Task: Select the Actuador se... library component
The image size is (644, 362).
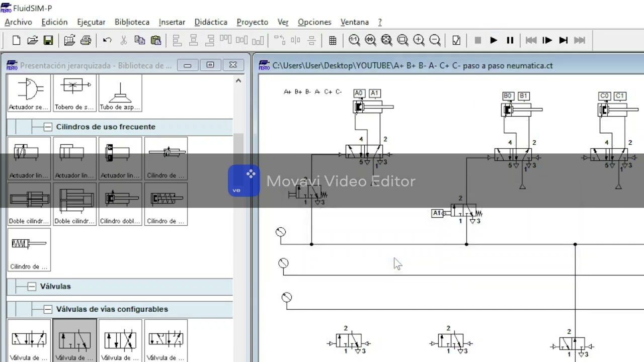Action: coord(29,93)
